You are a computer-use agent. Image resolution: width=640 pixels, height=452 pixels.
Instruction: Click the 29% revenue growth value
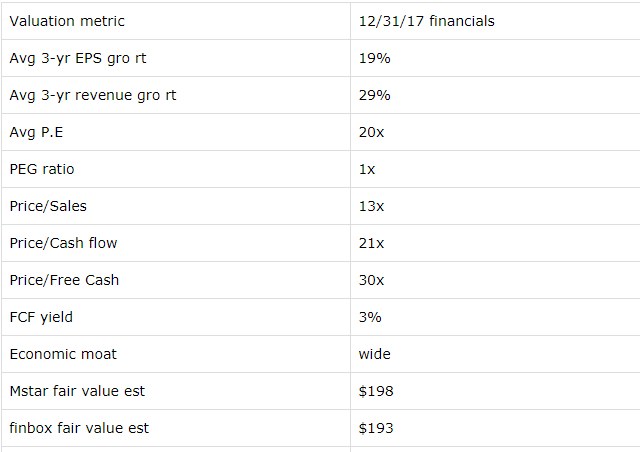374,95
